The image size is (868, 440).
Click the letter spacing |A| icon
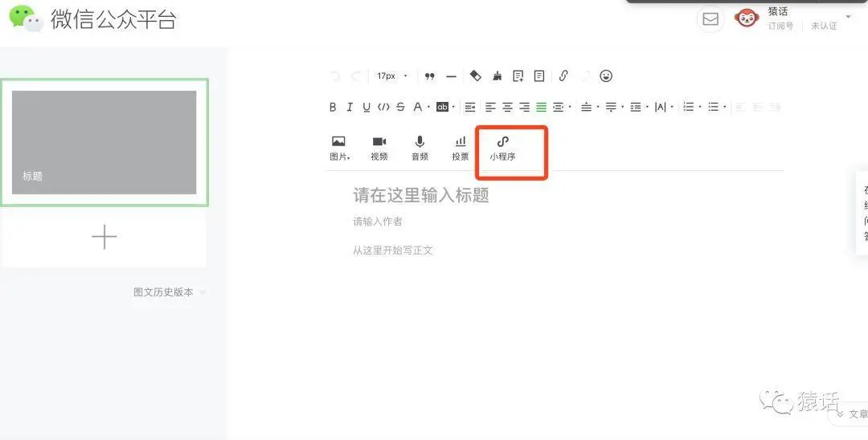click(661, 108)
